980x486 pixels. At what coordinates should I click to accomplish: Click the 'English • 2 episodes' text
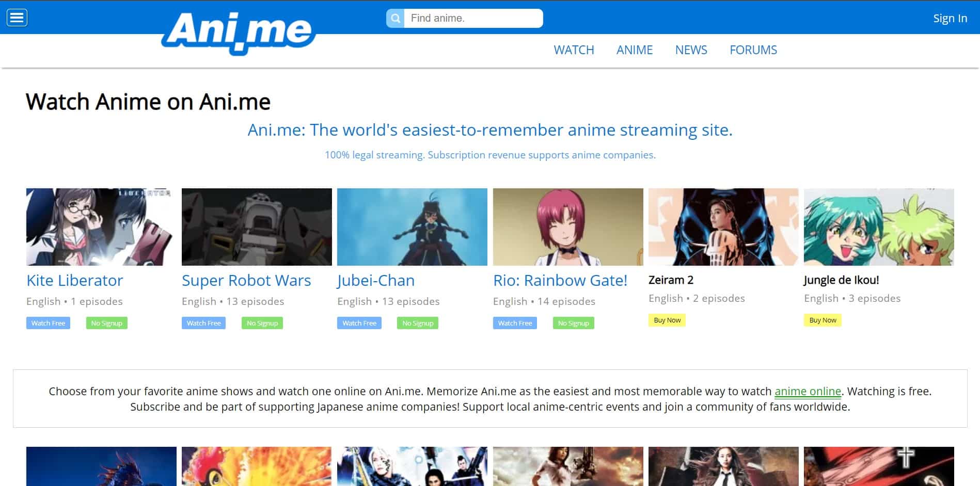tap(697, 298)
